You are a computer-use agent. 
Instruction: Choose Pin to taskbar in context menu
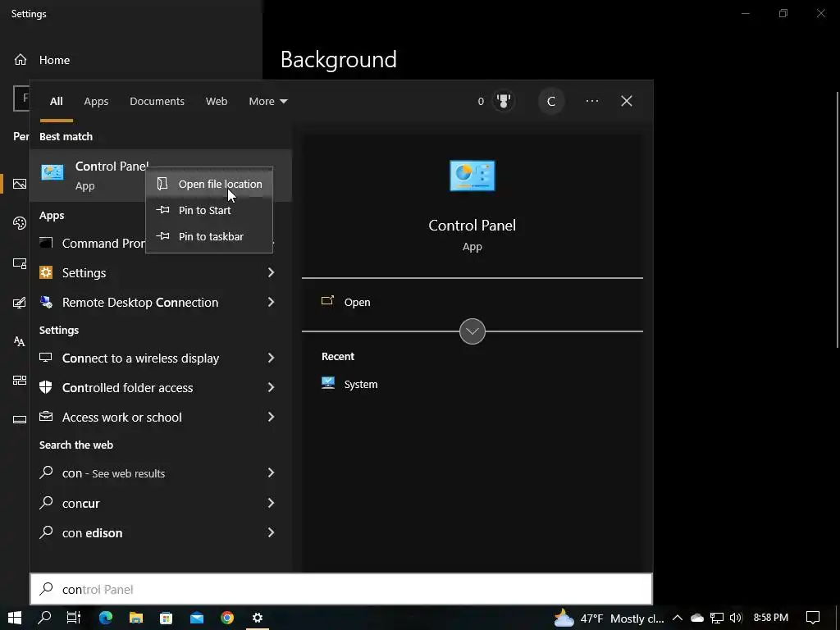click(x=209, y=236)
